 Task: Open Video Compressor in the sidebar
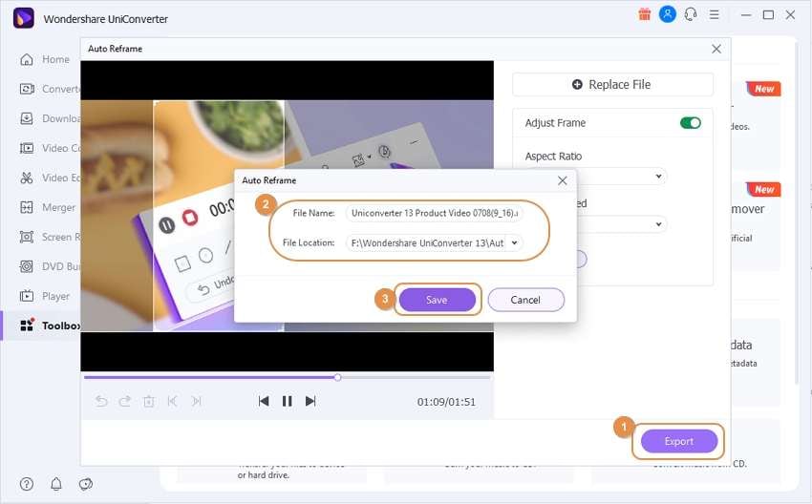pos(50,148)
